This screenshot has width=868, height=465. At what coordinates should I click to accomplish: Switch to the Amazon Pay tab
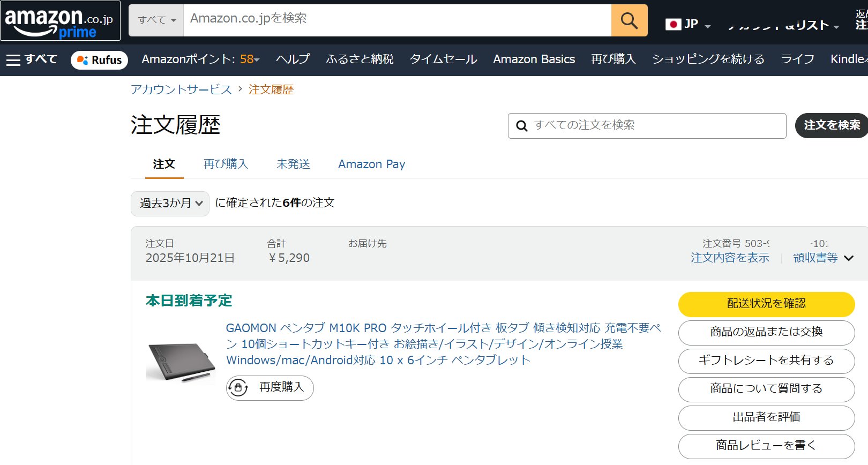[371, 164]
